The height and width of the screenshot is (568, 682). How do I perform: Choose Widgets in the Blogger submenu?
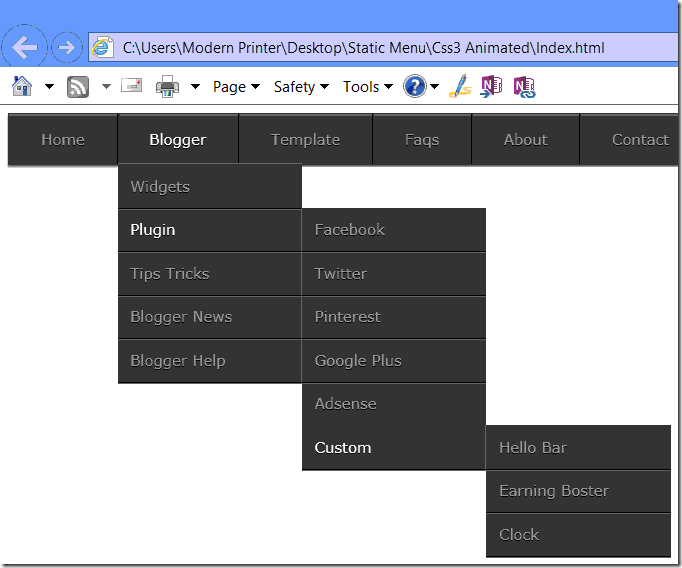[x=210, y=187]
